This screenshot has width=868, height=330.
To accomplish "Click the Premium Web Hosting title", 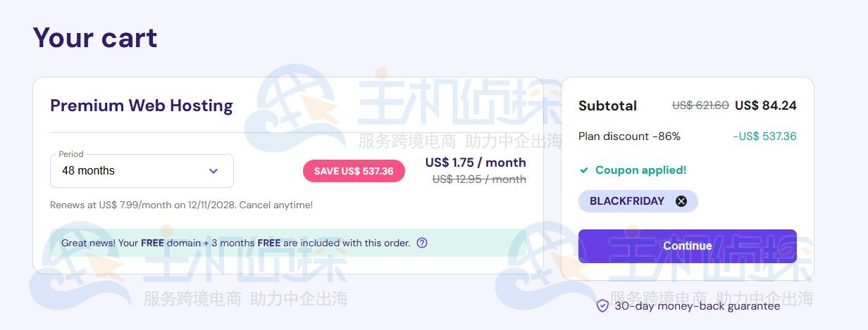I will pos(142,106).
